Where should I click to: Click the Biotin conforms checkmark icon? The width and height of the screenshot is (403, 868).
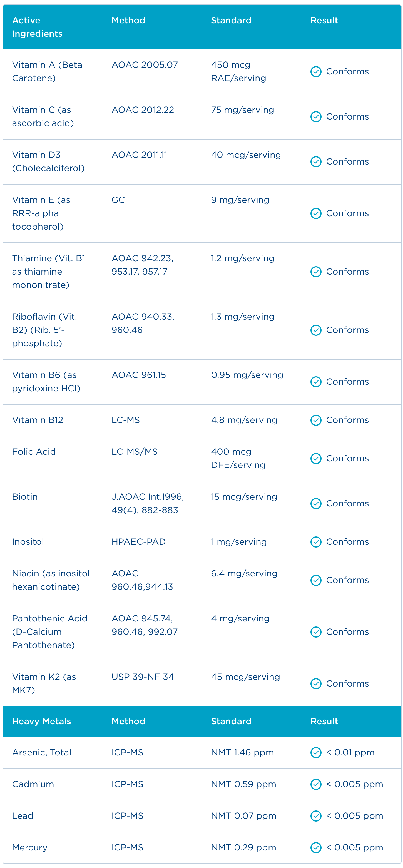pos(316,503)
